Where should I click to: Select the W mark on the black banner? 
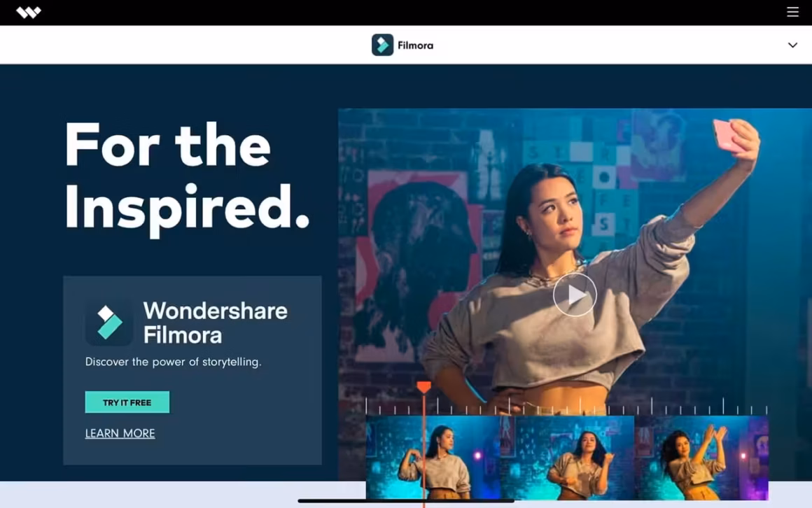[28, 12]
